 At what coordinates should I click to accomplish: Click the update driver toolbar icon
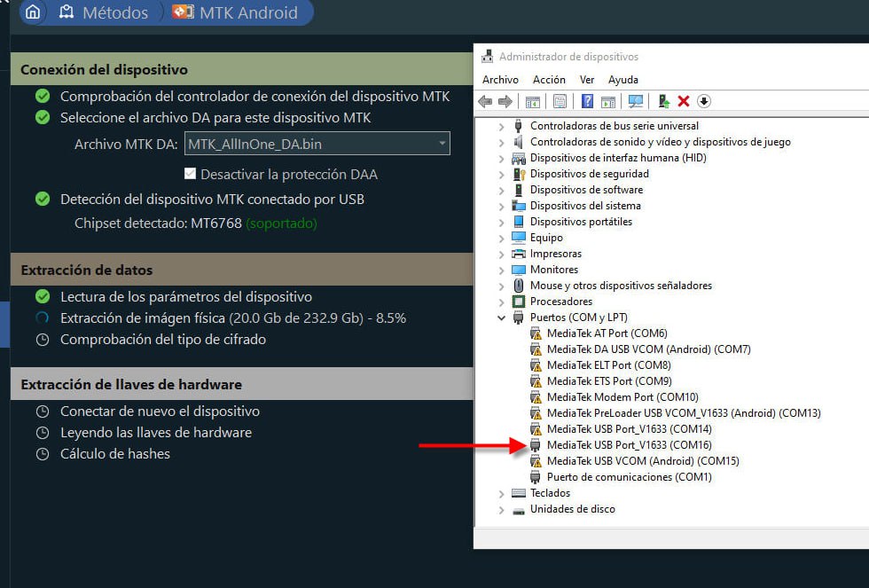663,101
